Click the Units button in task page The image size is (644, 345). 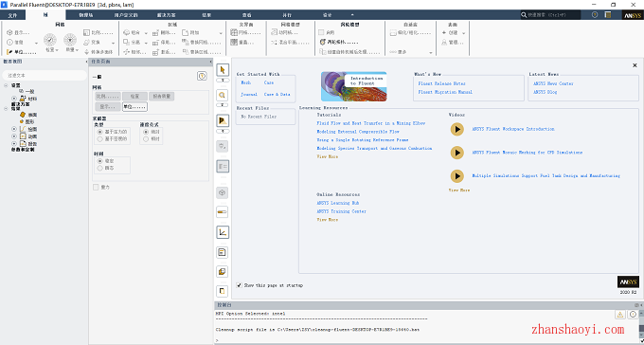pos(134,106)
